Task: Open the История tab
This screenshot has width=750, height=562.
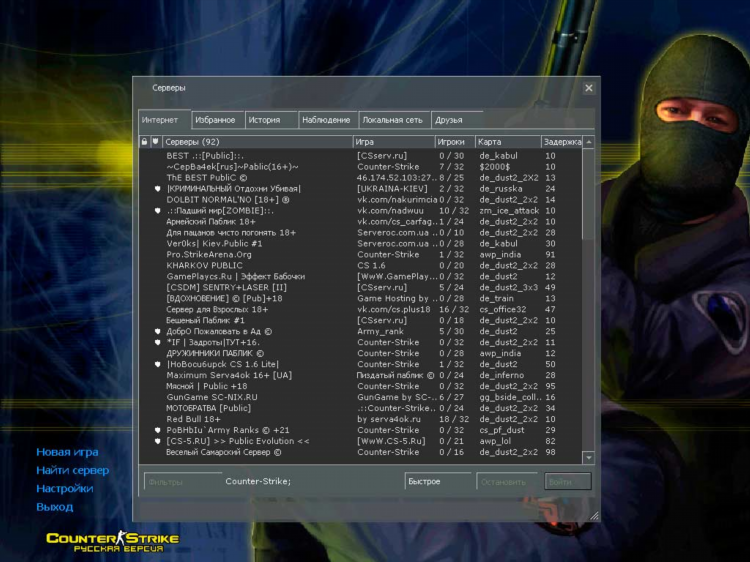Action: [x=271, y=120]
